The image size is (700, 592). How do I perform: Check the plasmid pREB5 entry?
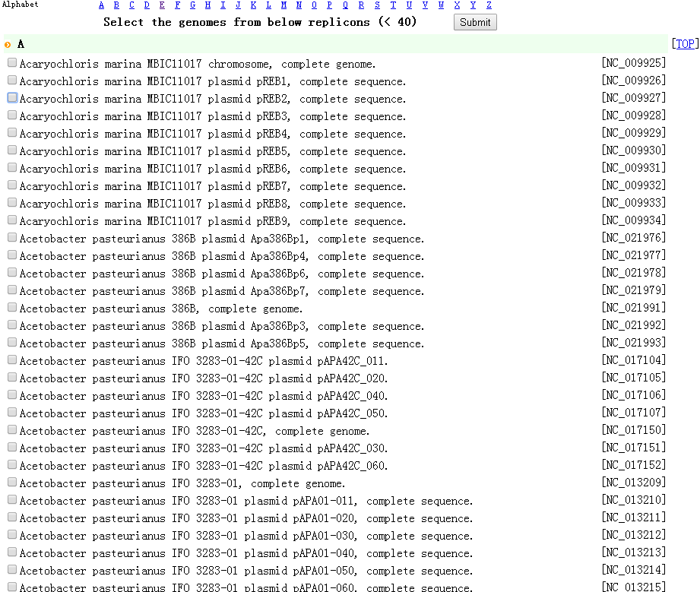tap(12, 150)
